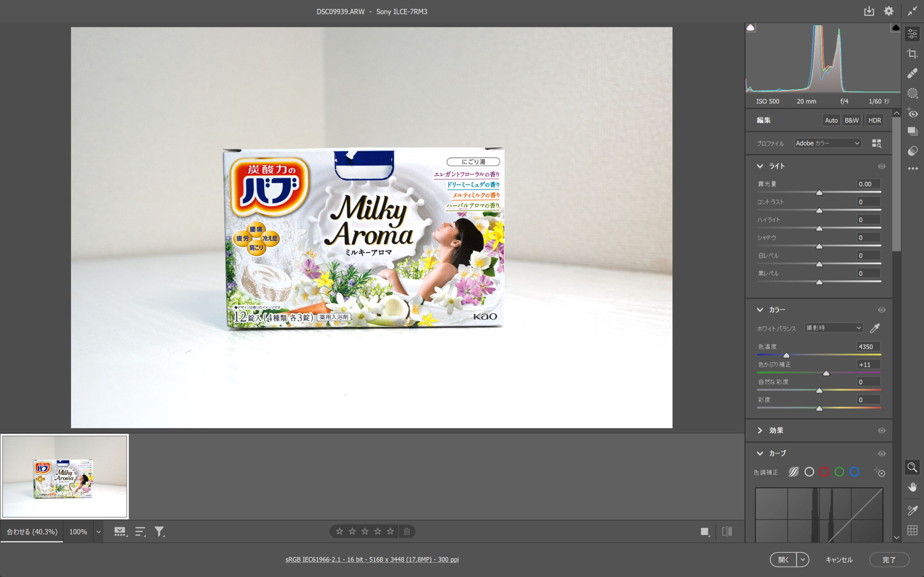Toggle visibility of the カラー panel edits
The height and width of the screenshot is (577, 924).
coord(881,310)
